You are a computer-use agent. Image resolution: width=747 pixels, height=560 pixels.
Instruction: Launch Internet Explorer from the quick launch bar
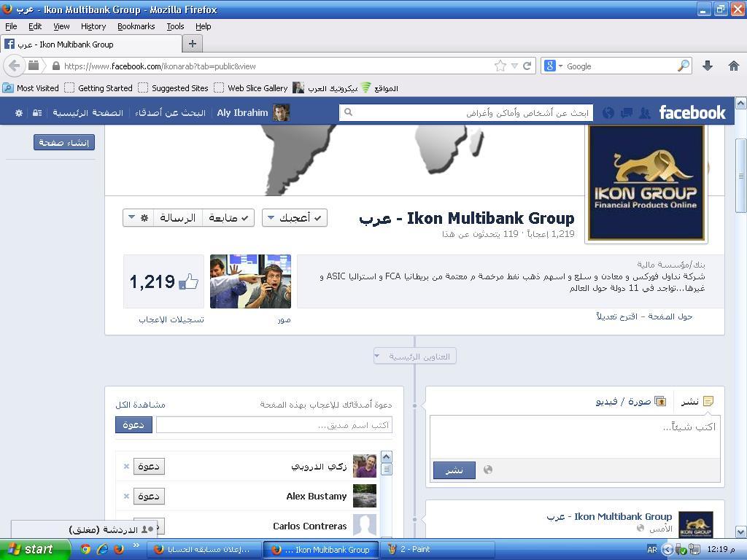[x=102, y=549]
